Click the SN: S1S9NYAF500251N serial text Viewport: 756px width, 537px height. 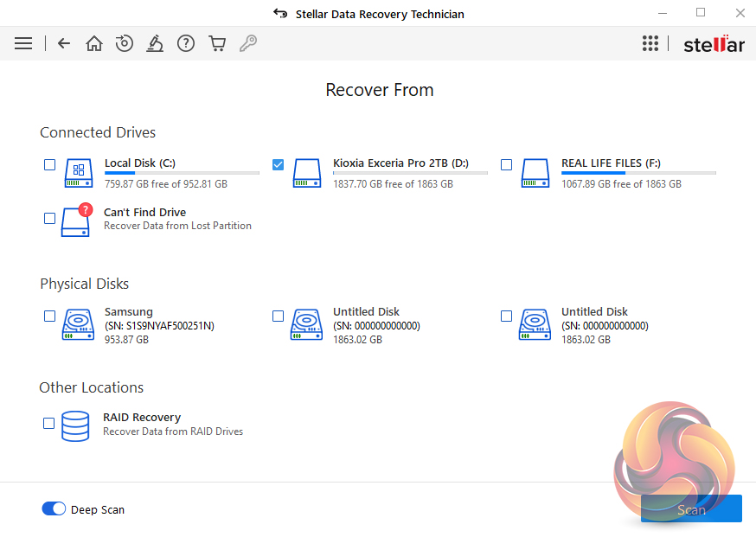pos(159,326)
